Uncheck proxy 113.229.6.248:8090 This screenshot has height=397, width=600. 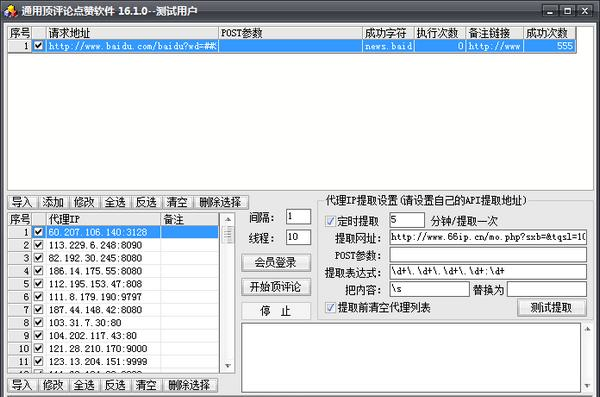click(x=38, y=245)
